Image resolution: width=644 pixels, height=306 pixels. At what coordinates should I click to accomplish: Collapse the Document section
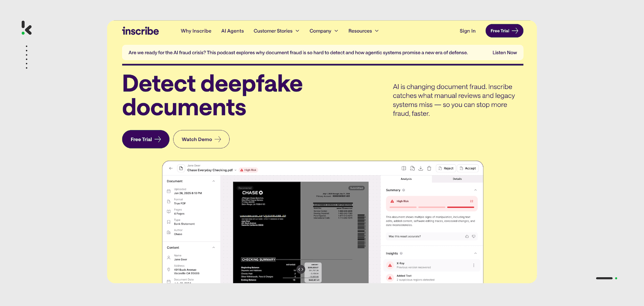(x=213, y=181)
